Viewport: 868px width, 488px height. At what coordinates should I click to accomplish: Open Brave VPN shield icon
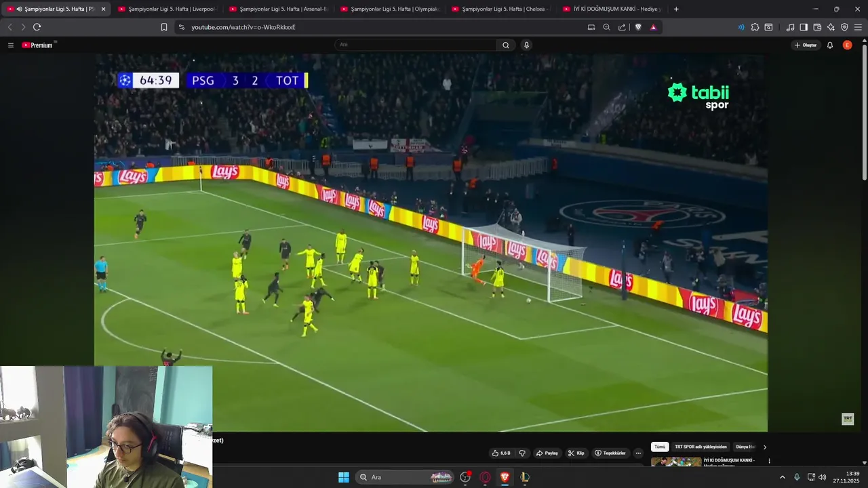click(844, 27)
